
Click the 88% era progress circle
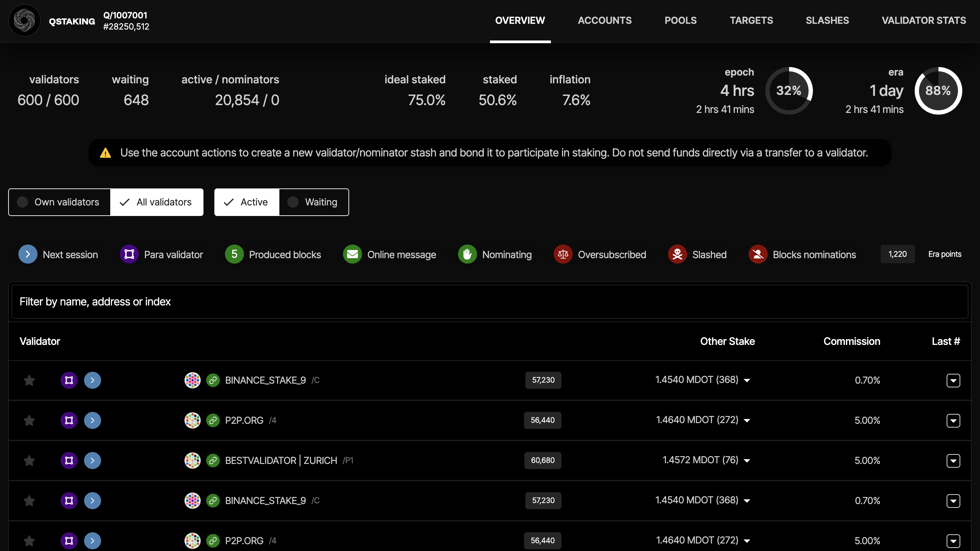click(x=938, y=90)
